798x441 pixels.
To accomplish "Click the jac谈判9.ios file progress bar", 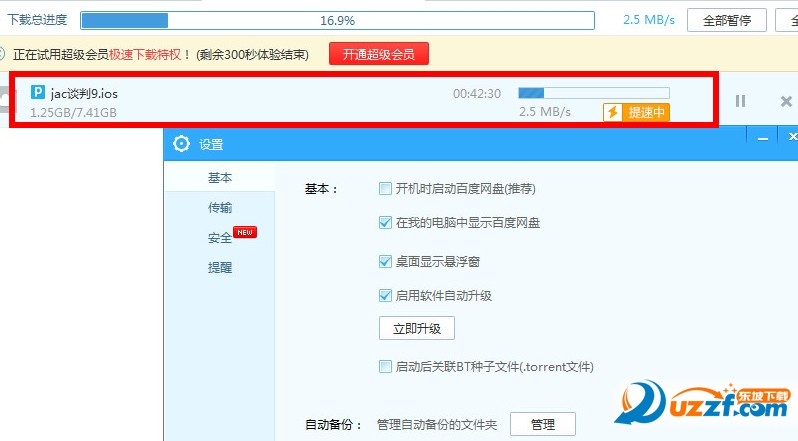I will point(594,93).
